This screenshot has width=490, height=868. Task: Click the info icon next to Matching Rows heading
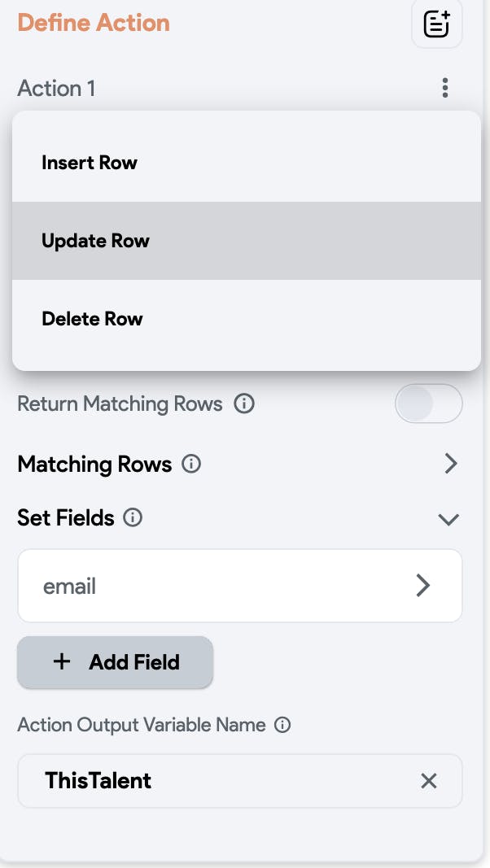[191, 465]
